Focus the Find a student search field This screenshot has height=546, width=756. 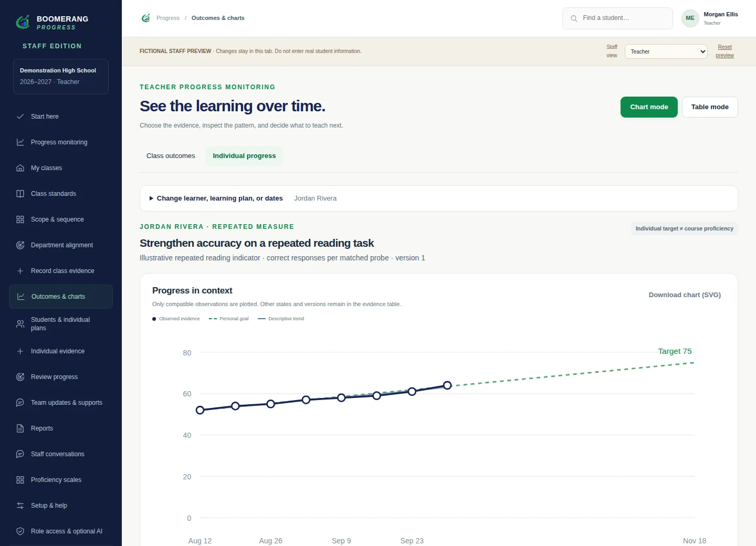click(x=617, y=18)
